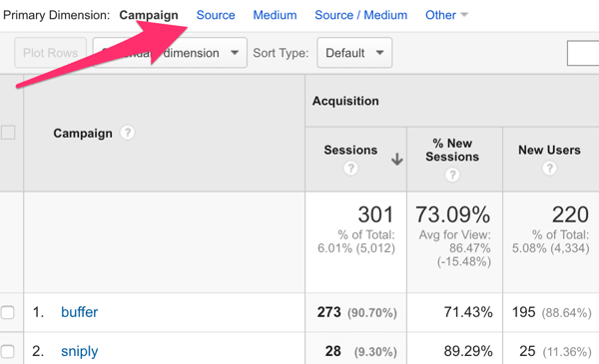Click the Campaign column header
This screenshot has width=599, height=364.
pos(83,134)
